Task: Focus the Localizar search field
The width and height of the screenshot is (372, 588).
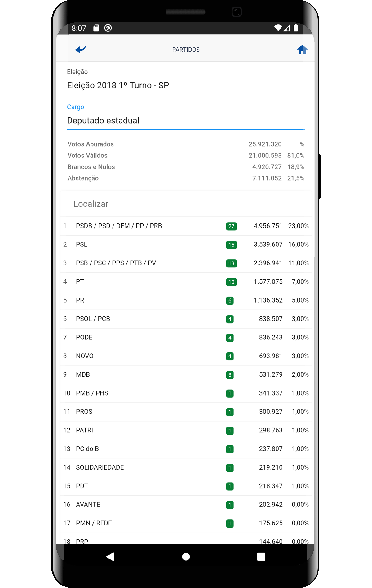Action: click(x=186, y=204)
